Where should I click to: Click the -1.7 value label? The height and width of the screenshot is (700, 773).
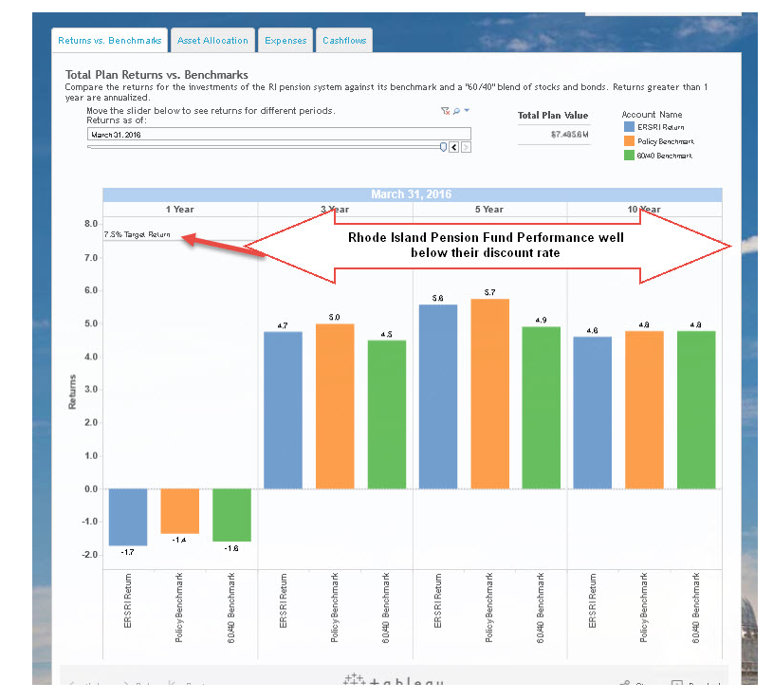(127, 552)
